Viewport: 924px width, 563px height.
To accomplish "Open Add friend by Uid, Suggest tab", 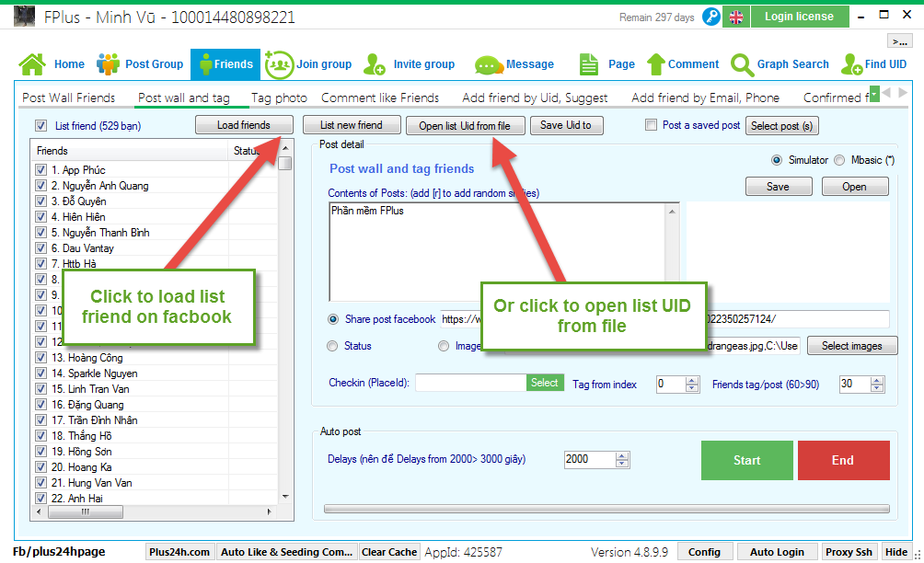I will pyautogui.click(x=535, y=98).
